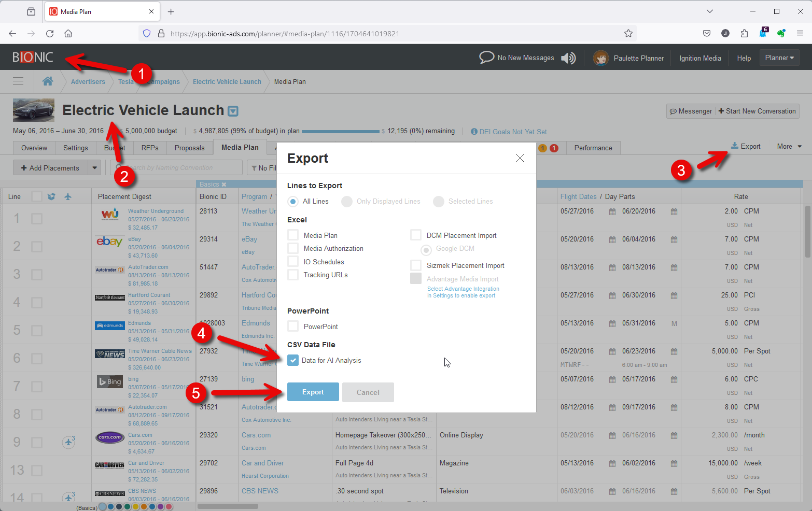Click the Bionic logo in the header

[x=33, y=57]
